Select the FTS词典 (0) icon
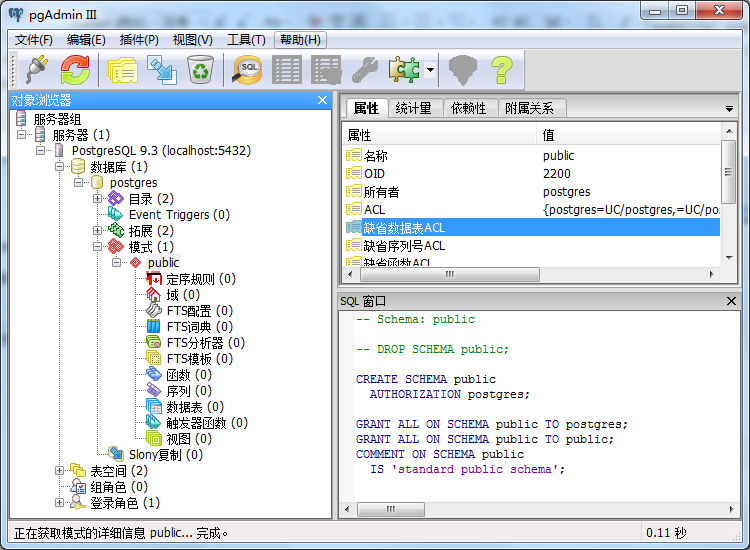Image resolution: width=750 pixels, height=550 pixels. pyautogui.click(x=154, y=327)
